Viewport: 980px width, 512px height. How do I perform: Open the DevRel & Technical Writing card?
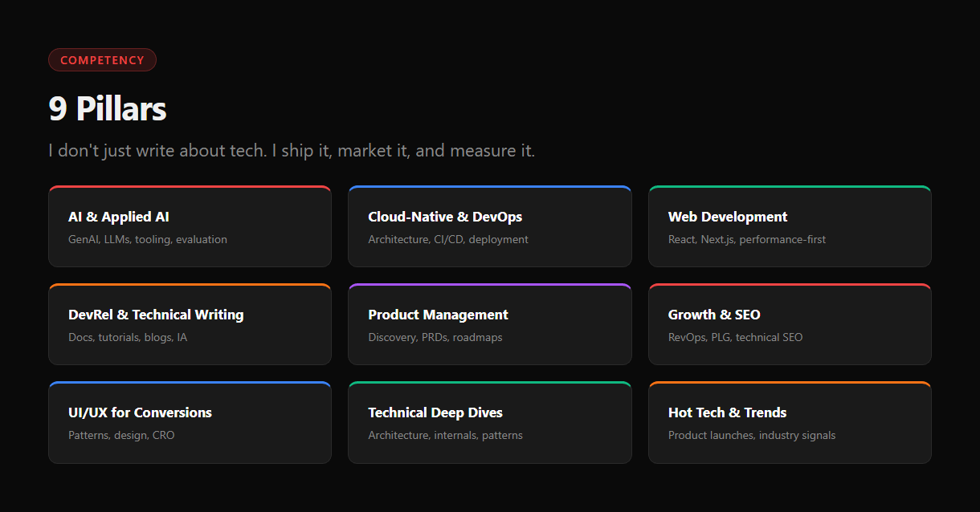coord(190,324)
